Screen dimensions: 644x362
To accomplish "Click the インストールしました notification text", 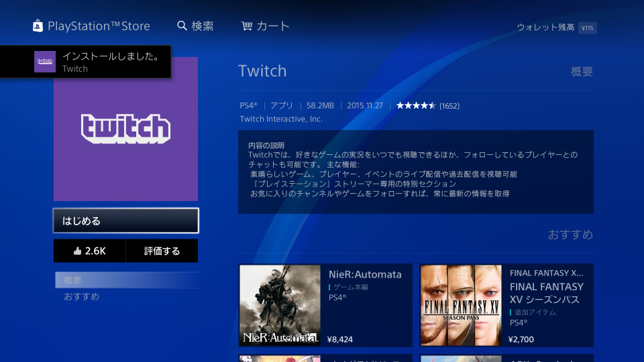I will 111,56.
